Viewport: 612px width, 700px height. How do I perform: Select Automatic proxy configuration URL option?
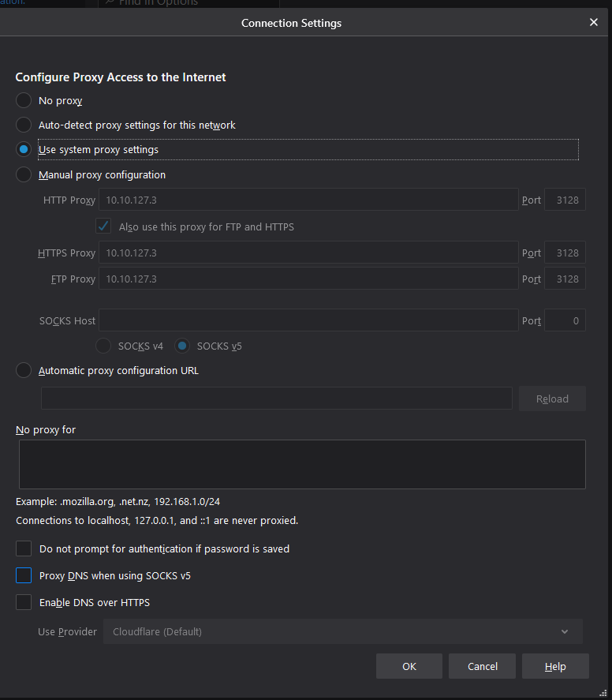[24, 371]
